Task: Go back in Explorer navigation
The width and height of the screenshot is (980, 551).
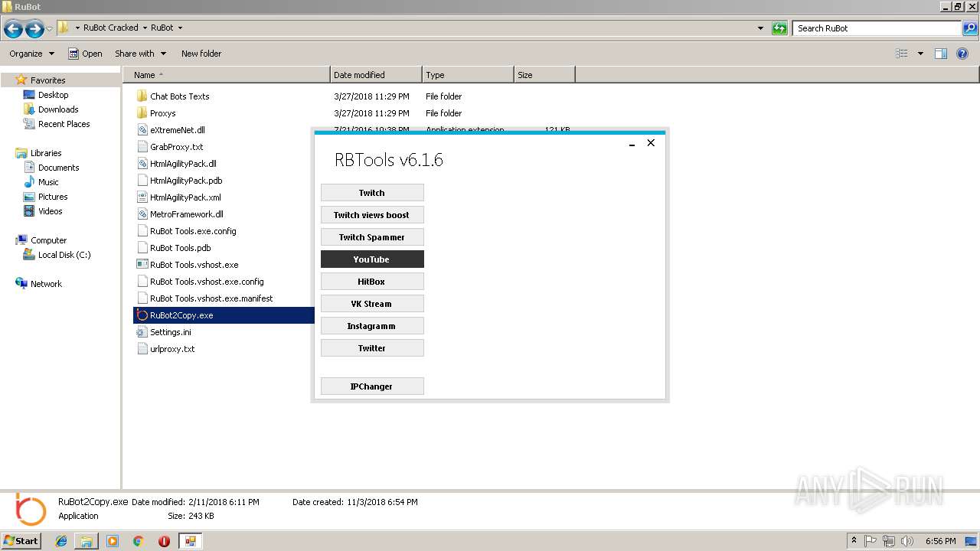Action: pyautogui.click(x=13, y=29)
